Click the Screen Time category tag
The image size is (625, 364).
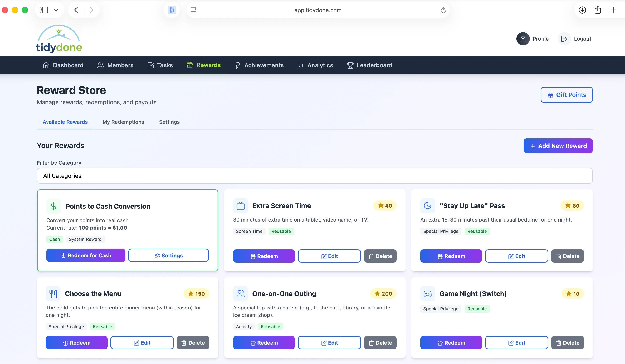pyautogui.click(x=249, y=231)
